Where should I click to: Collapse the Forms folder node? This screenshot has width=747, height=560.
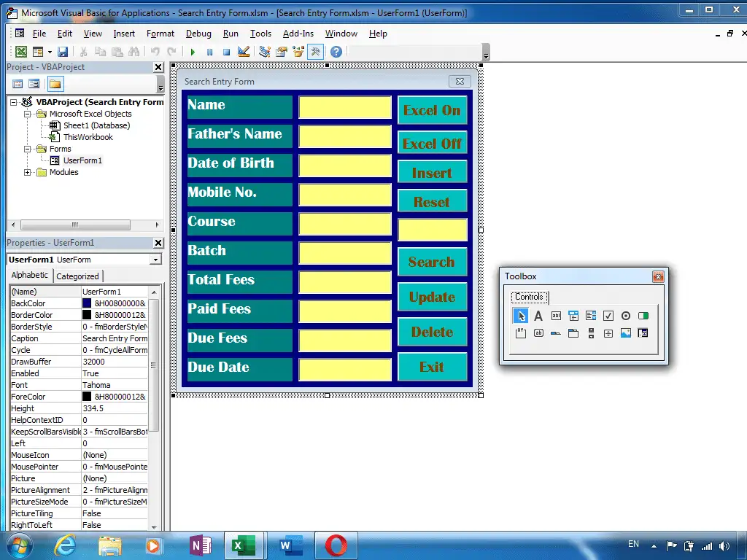(x=27, y=149)
